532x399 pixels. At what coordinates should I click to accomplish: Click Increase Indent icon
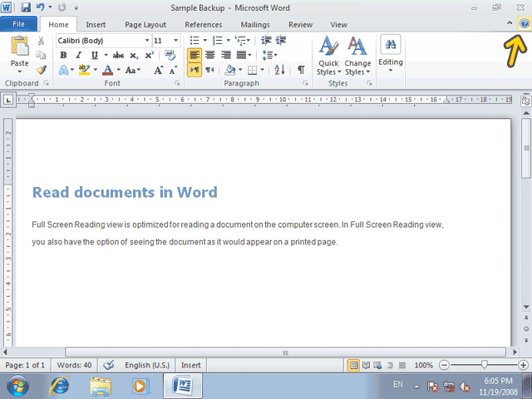click(281, 41)
